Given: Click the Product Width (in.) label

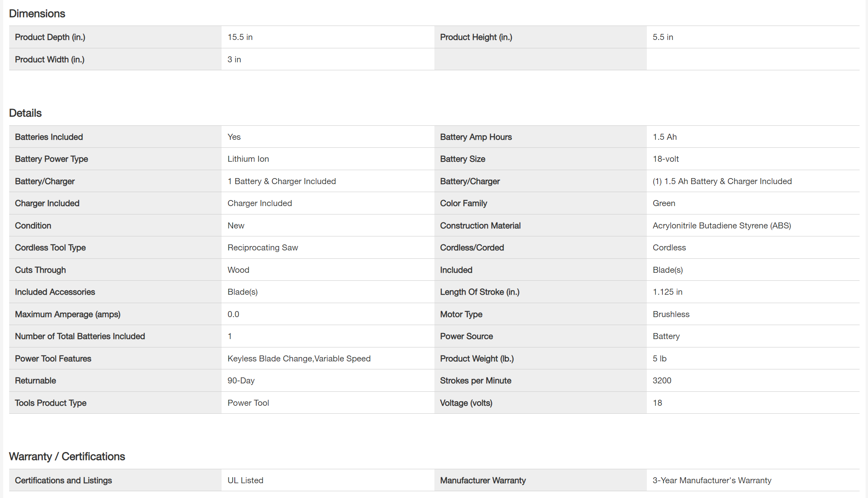Looking at the screenshot, I should (x=50, y=60).
